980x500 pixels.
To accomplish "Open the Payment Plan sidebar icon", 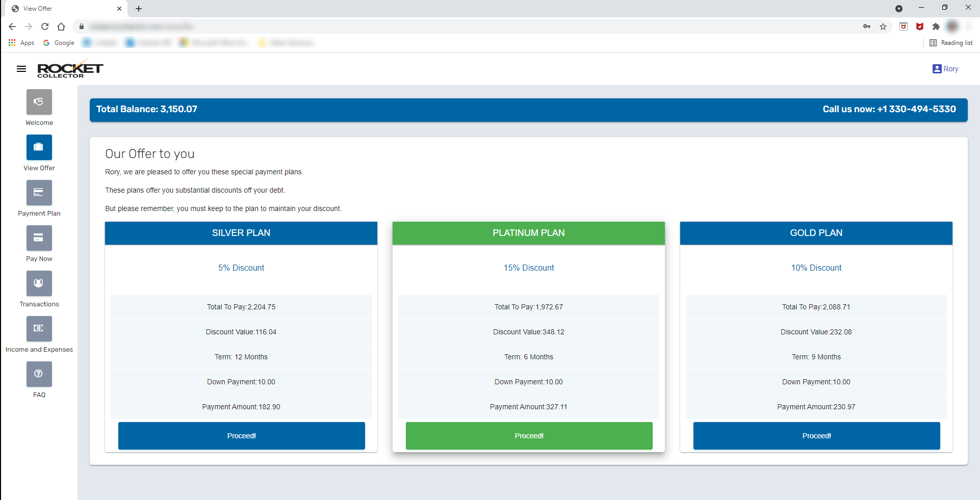I will [x=39, y=193].
